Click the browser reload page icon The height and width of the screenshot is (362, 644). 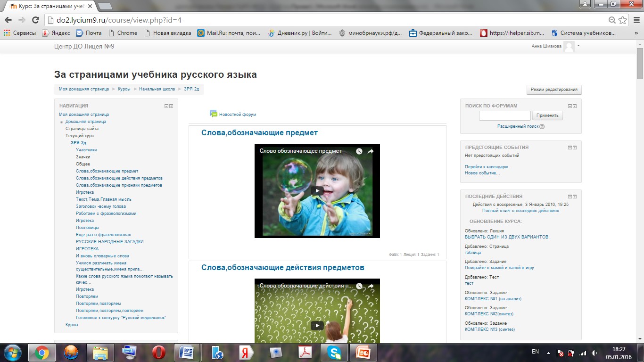35,20
